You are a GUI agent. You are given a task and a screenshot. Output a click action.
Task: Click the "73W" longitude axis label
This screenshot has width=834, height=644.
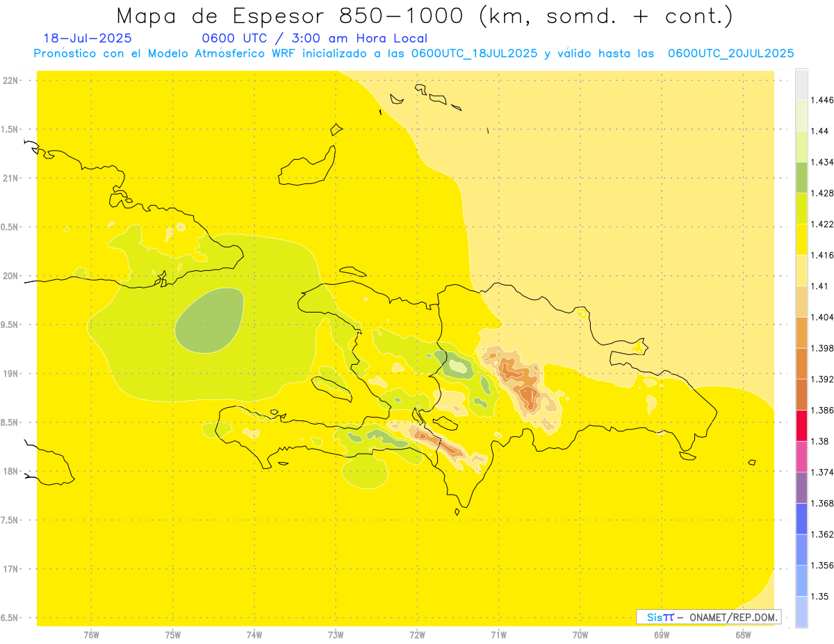pos(336,634)
